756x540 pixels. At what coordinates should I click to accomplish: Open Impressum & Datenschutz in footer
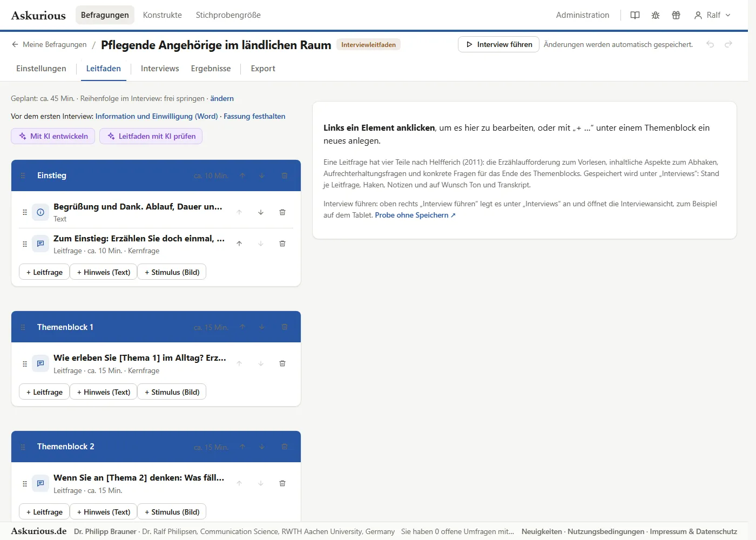pos(693,531)
